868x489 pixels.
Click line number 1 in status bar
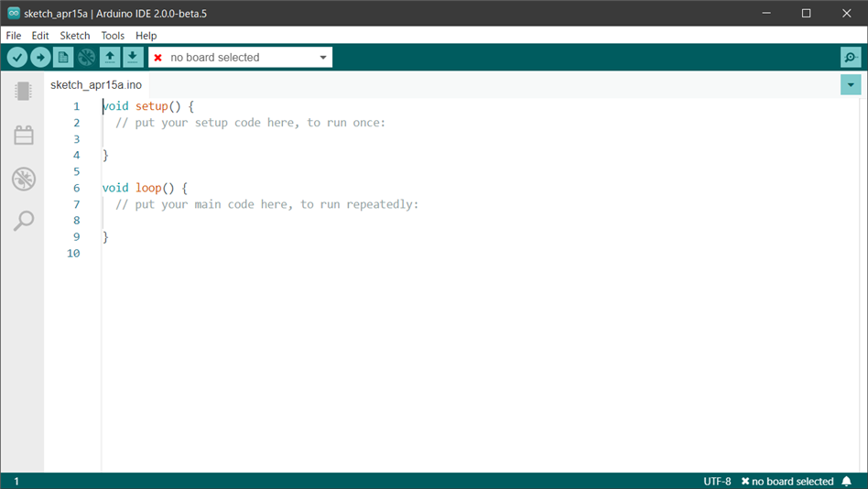pos(16,482)
